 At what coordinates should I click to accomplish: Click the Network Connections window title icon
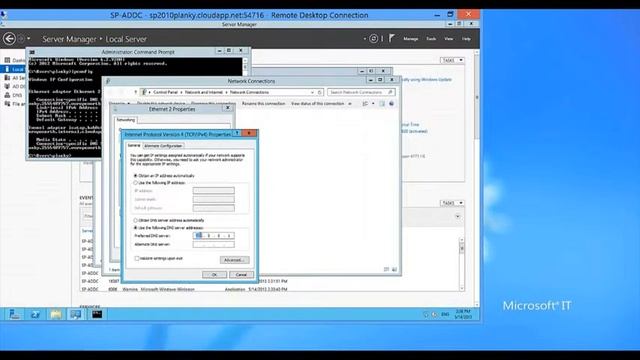coord(108,81)
